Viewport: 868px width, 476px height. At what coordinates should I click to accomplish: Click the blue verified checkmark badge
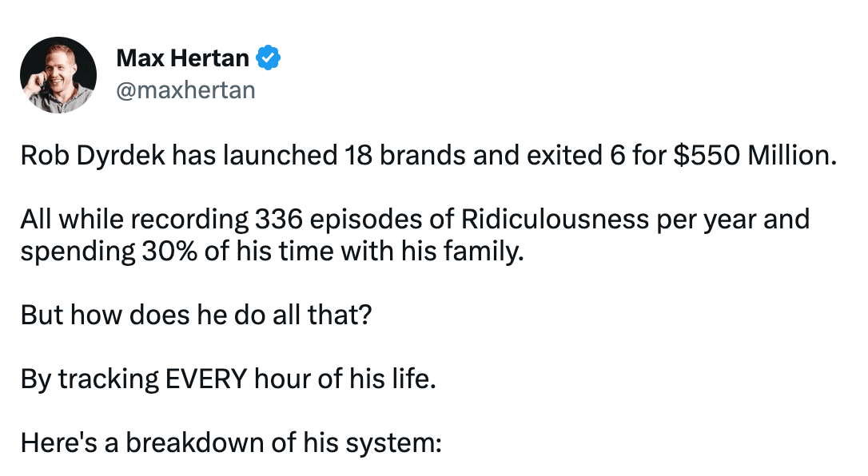coord(268,58)
